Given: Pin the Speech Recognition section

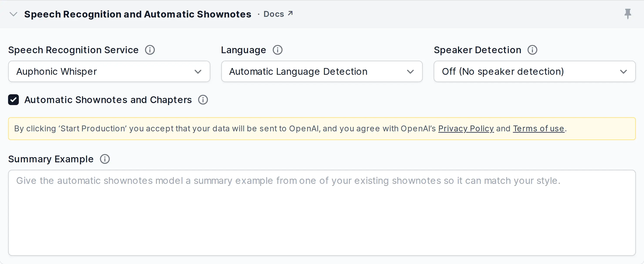Looking at the screenshot, I should pyautogui.click(x=627, y=14).
